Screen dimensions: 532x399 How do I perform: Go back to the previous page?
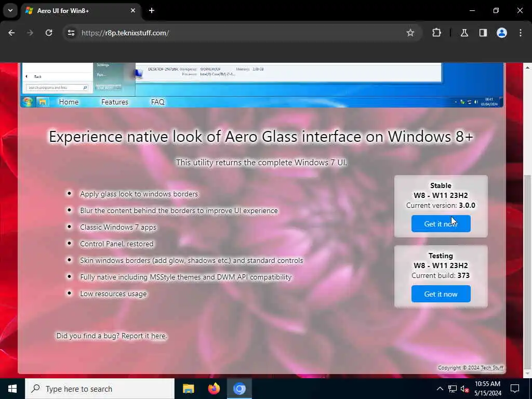tap(11, 33)
